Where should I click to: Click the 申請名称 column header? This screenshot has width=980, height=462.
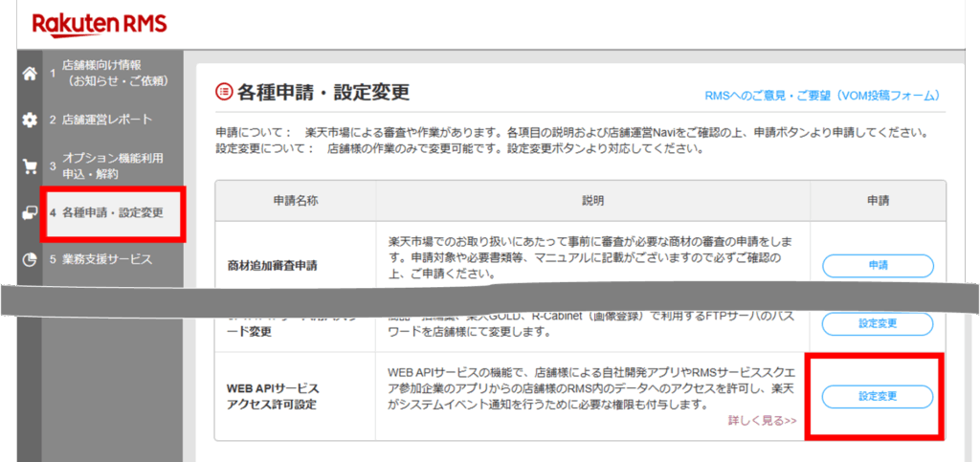[x=295, y=201]
